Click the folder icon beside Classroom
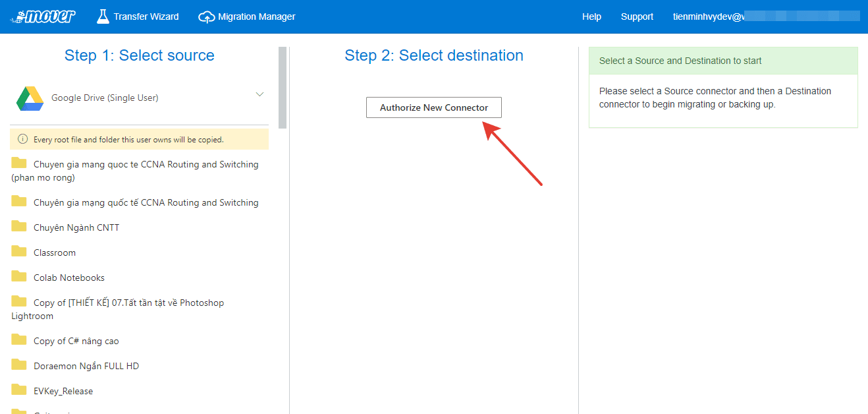 pos(19,251)
